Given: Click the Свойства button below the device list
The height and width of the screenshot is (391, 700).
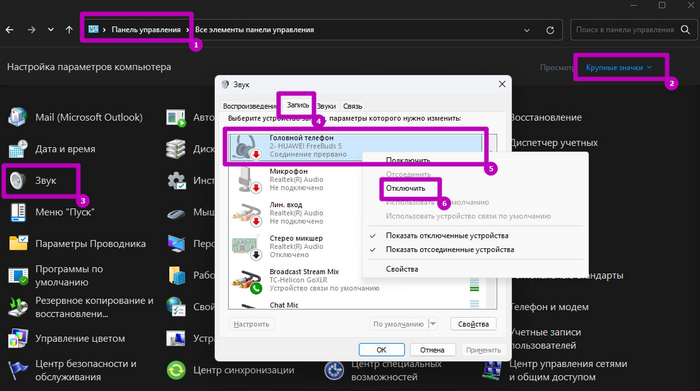Looking at the screenshot, I should (473, 324).
